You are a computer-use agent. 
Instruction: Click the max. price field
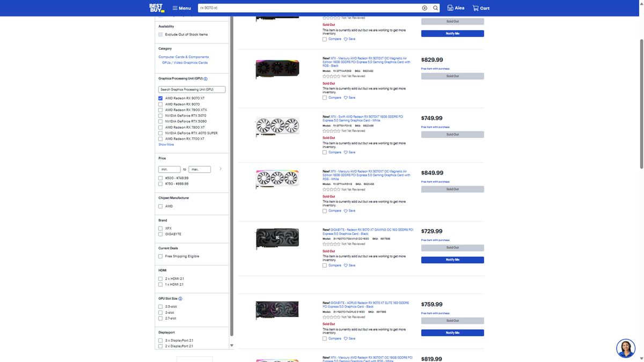[x=199, y=169]
